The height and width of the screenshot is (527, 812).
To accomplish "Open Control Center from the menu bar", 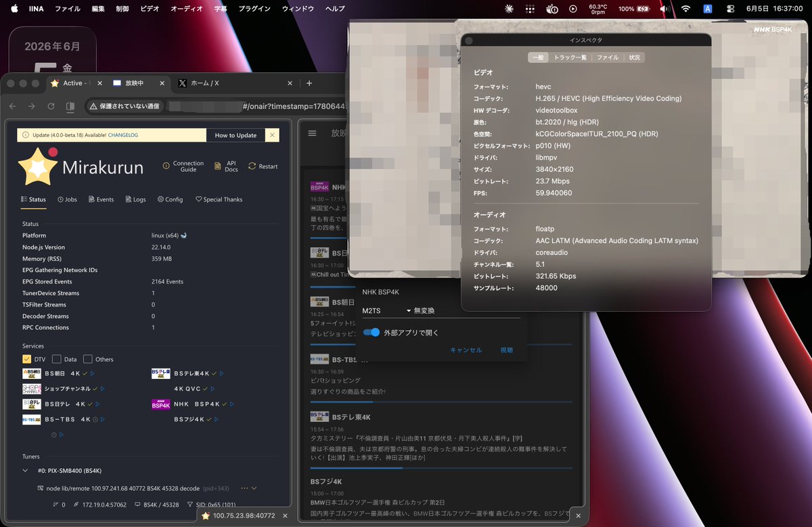I will click(730, 9).
